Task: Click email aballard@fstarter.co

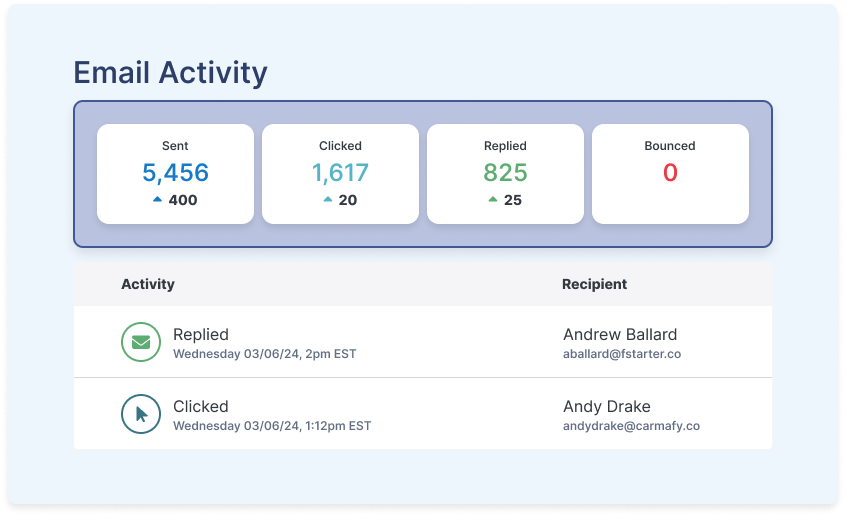Action: [622, 354]
